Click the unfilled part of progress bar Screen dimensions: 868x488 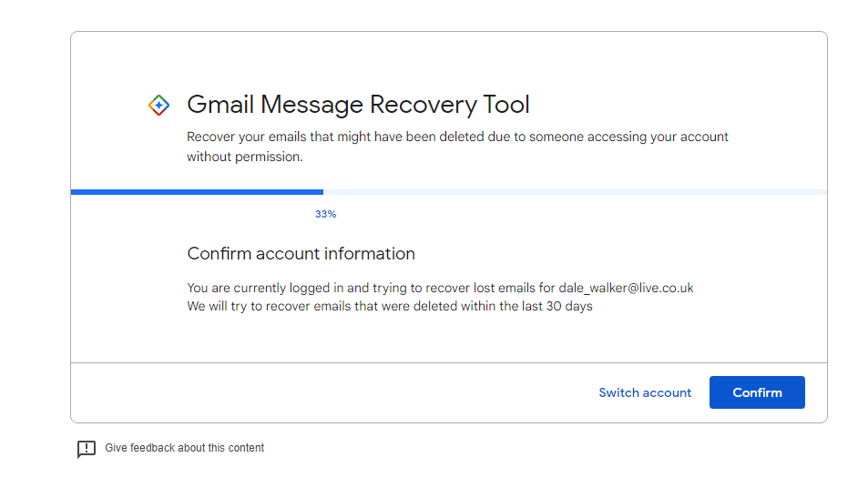pos(574,192)
